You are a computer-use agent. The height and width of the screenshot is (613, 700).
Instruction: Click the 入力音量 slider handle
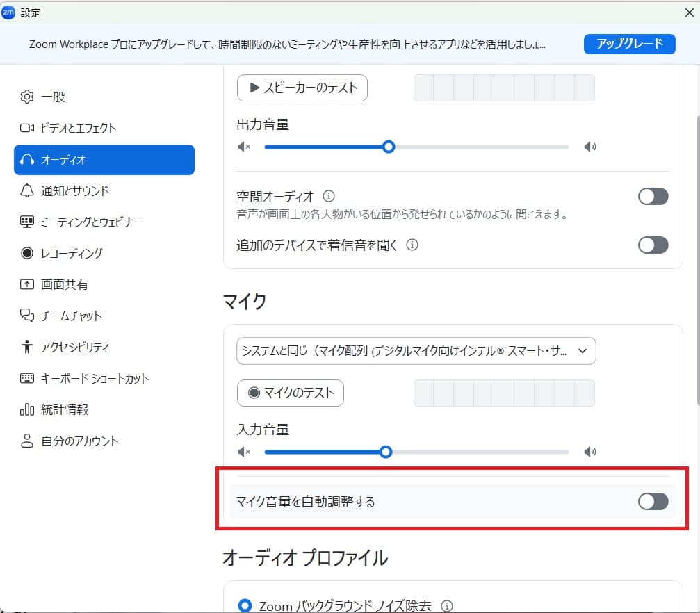[x=386, y=452]
